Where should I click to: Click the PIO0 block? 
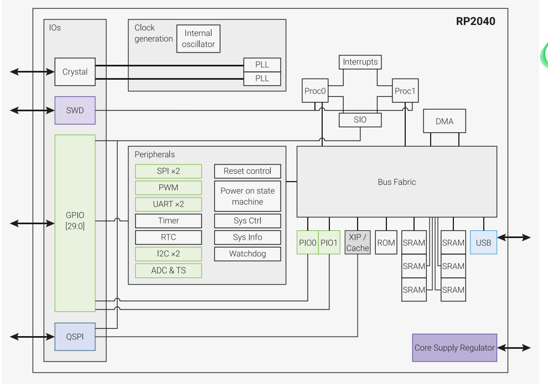[x=308, y=243]
